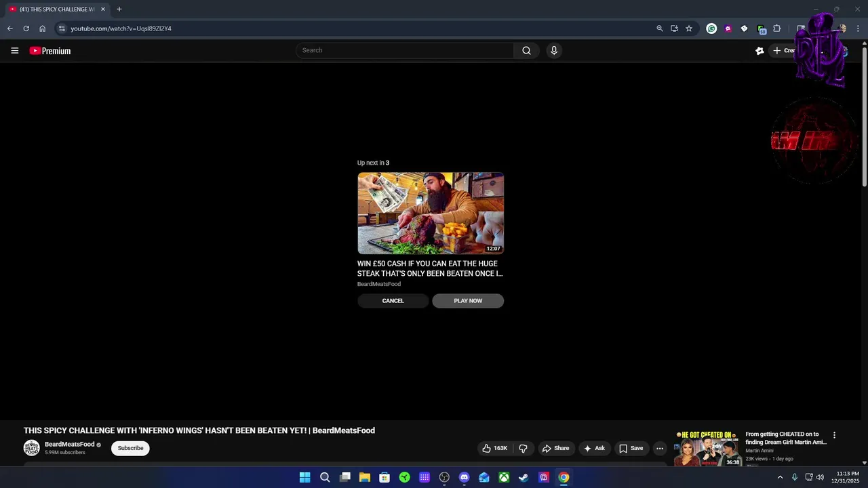
Task: Select the youtube.com URL in address bar
Action: (121, 28)
